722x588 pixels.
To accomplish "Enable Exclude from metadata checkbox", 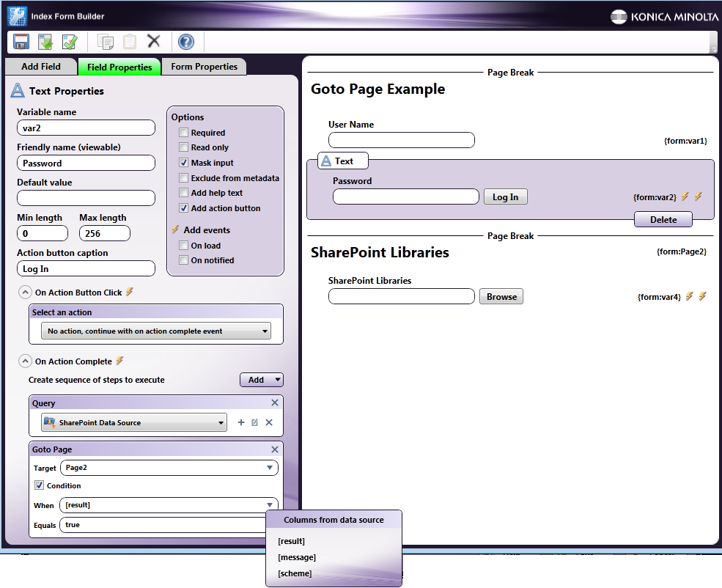I will point(183,177).
